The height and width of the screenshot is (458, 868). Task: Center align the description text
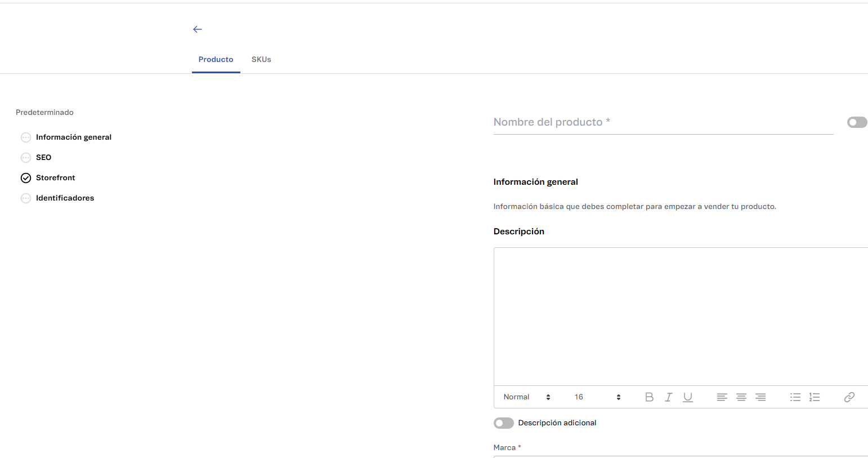point(741,397)
